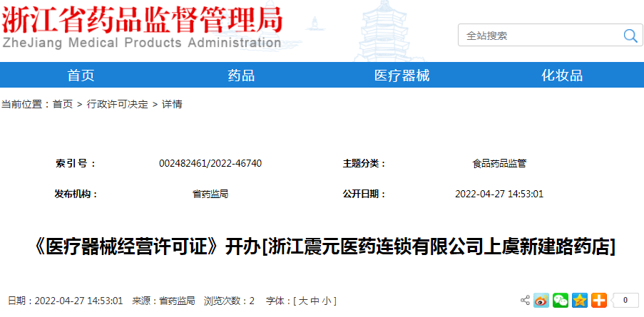Open the 化妆品 navigation tab
Viewport: 644px width, 317px height.
tap(562, 76)
